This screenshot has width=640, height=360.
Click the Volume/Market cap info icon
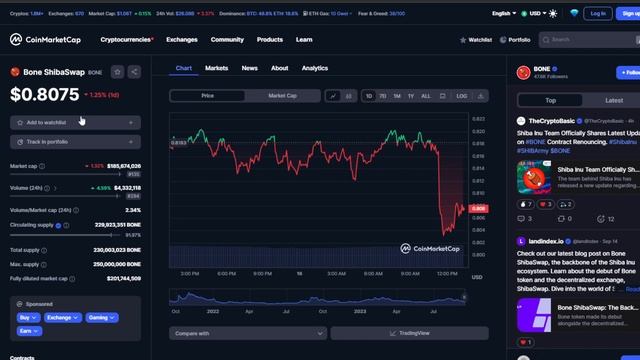click(76, 210)
